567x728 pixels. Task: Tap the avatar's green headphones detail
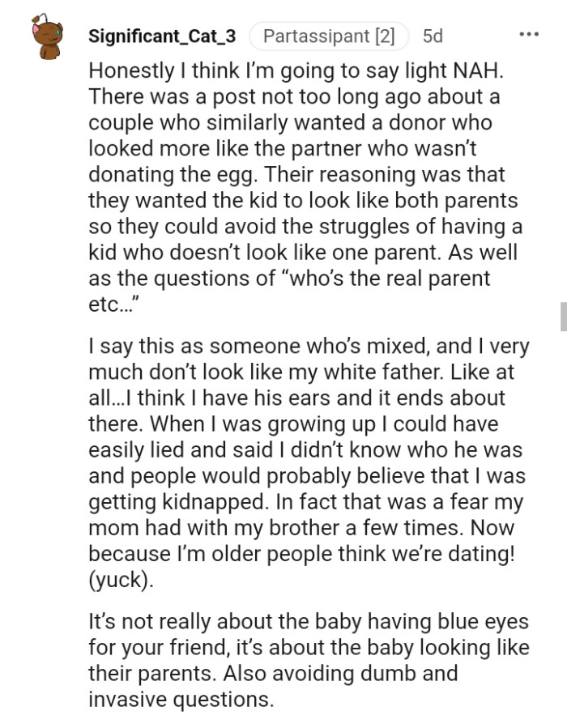59,31
